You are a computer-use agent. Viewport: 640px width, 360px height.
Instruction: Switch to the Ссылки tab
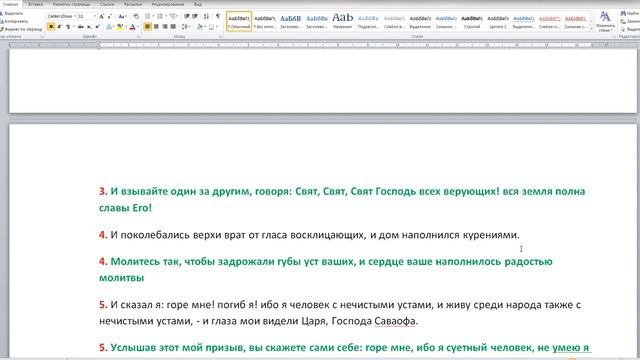pyautogui.click(x=107, y=4)
